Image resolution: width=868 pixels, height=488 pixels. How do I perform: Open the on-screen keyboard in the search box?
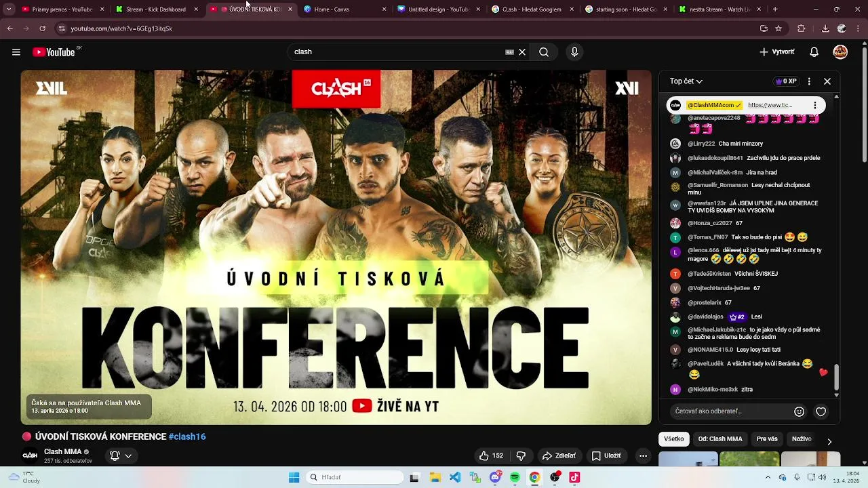(509, 52)
